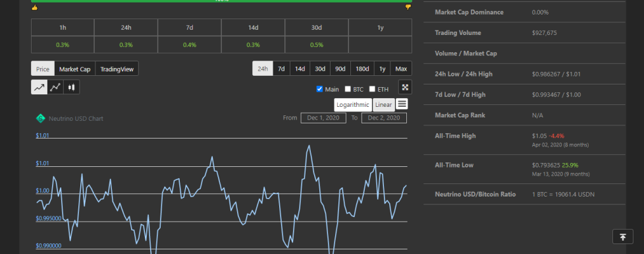The width and height of the screenshot is (644, 254).
Task: Uncheck the Main checkbox
Action: point(319,89)
